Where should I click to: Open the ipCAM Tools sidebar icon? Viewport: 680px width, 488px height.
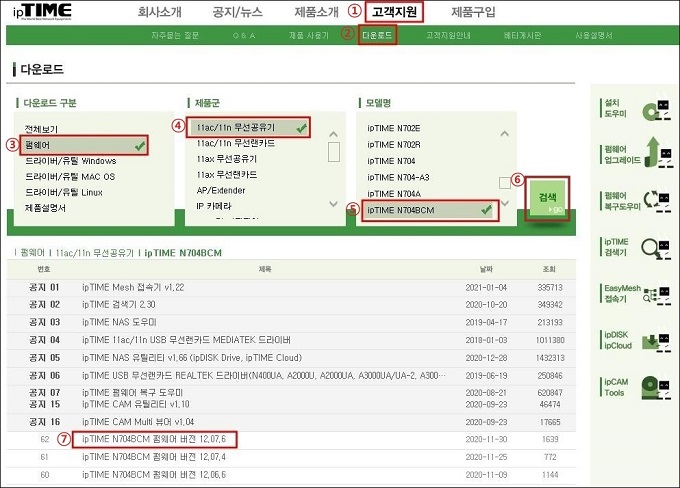click(656, 387)
